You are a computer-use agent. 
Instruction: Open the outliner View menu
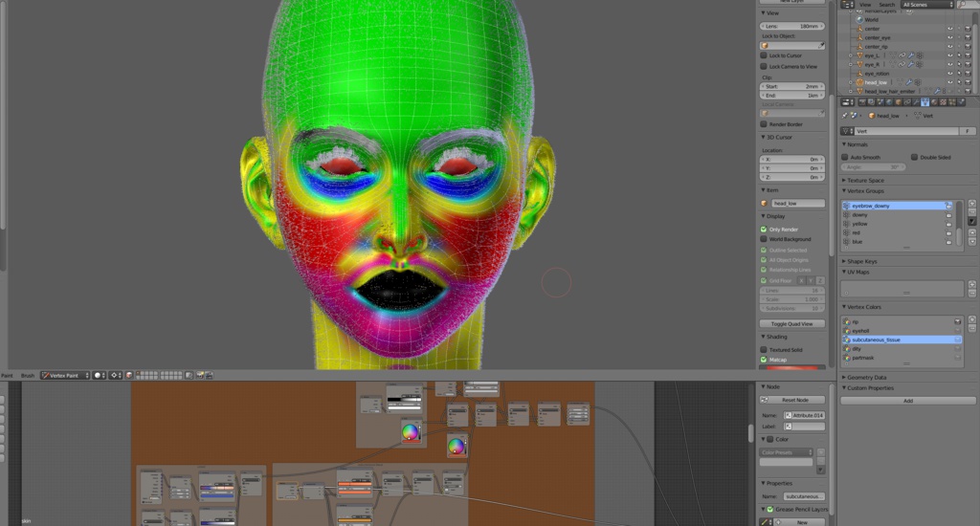click(x=865, y=5)
